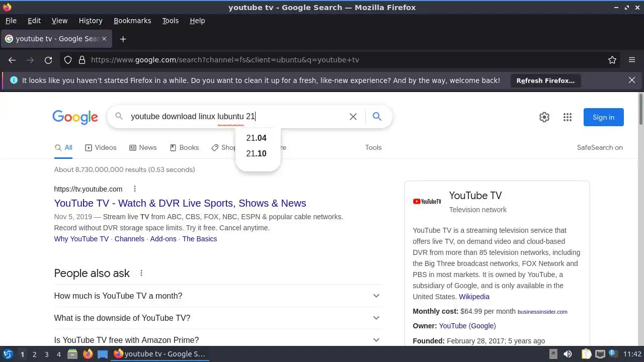Choose the 21.10 search suggestion

[257, 153]
